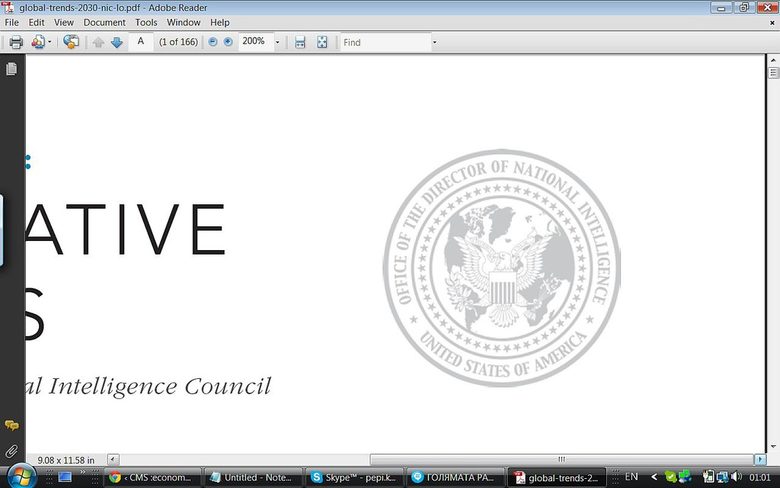Open the Find options dropdown arrow
This screenshot has width=780, height=488.
[x=434, y=42]
